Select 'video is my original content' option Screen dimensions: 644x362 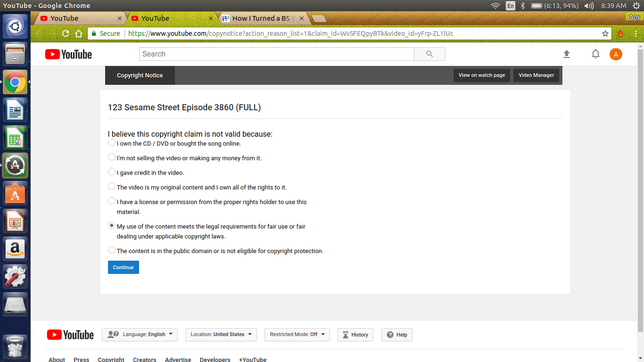pos(112,186)
